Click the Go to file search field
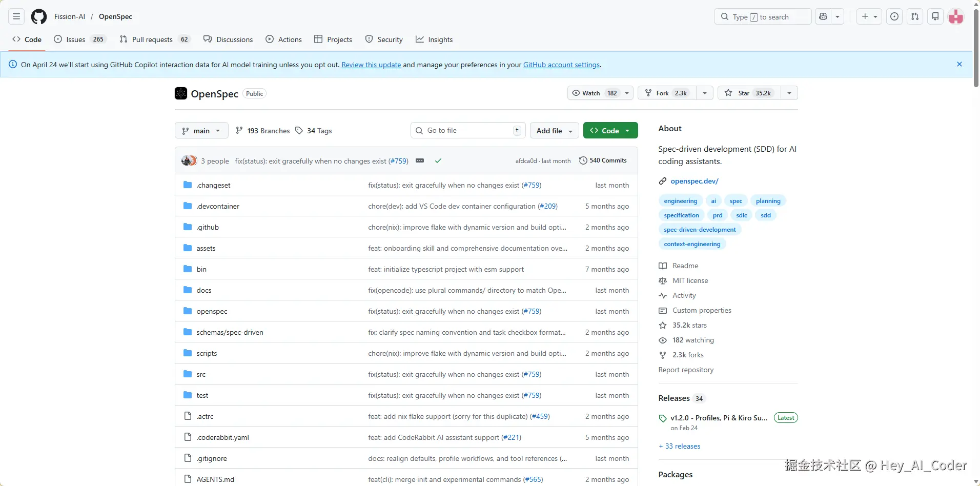The image size is (980, 486). coord(468,130)
